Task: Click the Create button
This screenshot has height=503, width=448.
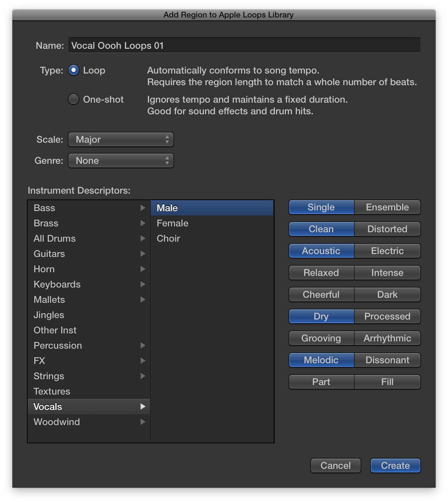Action: [395, 465]
